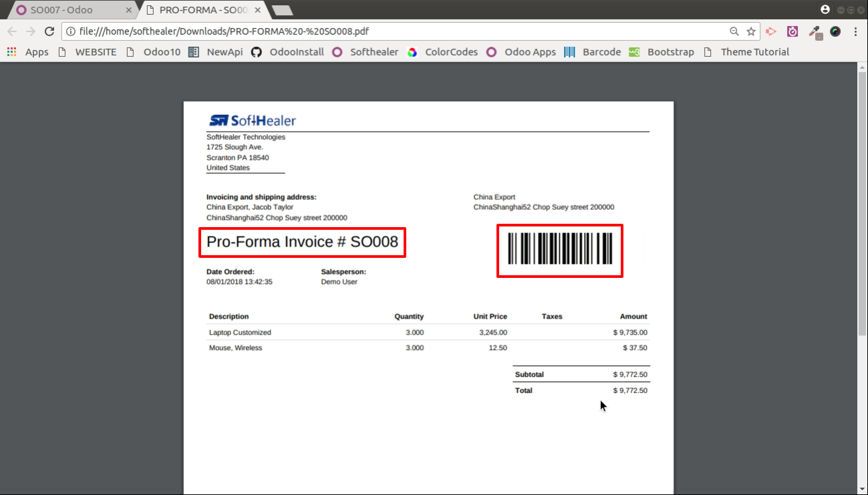Open a new browser tab

282,11
